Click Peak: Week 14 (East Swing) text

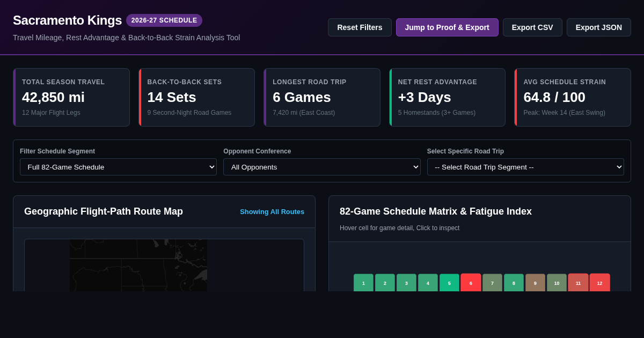[x=564, y=113]
